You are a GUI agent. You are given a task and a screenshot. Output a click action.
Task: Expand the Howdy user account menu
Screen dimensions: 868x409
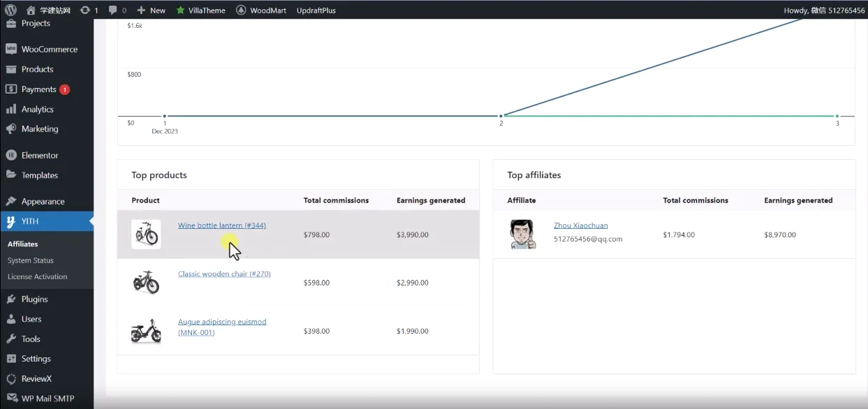[x=824, y=10]
